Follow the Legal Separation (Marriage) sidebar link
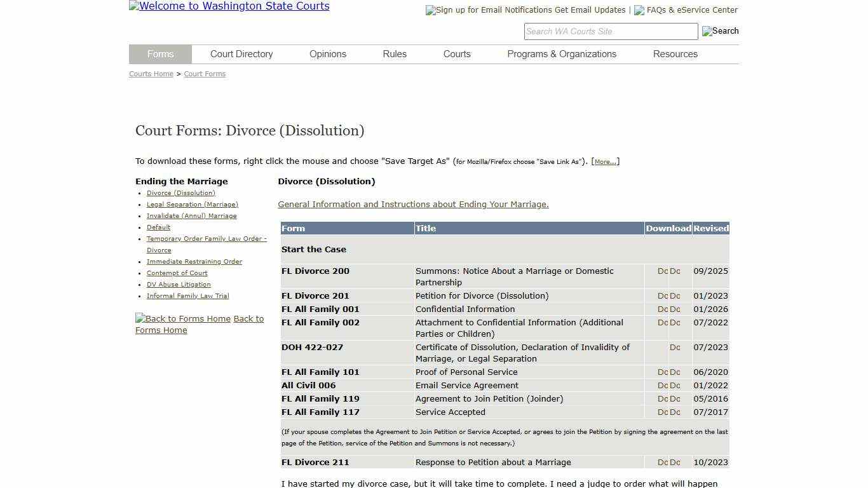 tap(192, 204)
